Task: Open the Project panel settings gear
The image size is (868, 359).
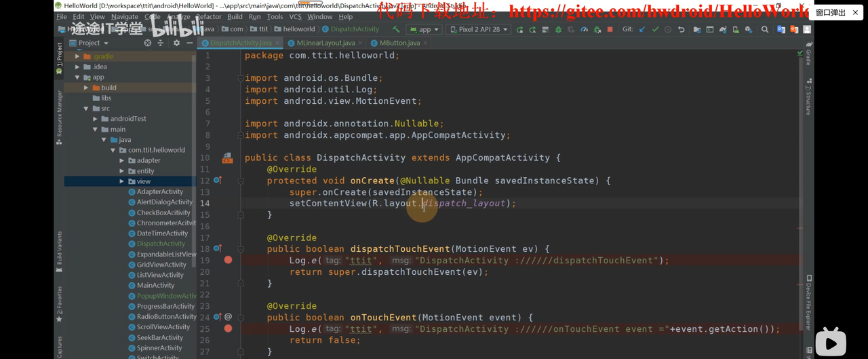Action: (176, 43)
